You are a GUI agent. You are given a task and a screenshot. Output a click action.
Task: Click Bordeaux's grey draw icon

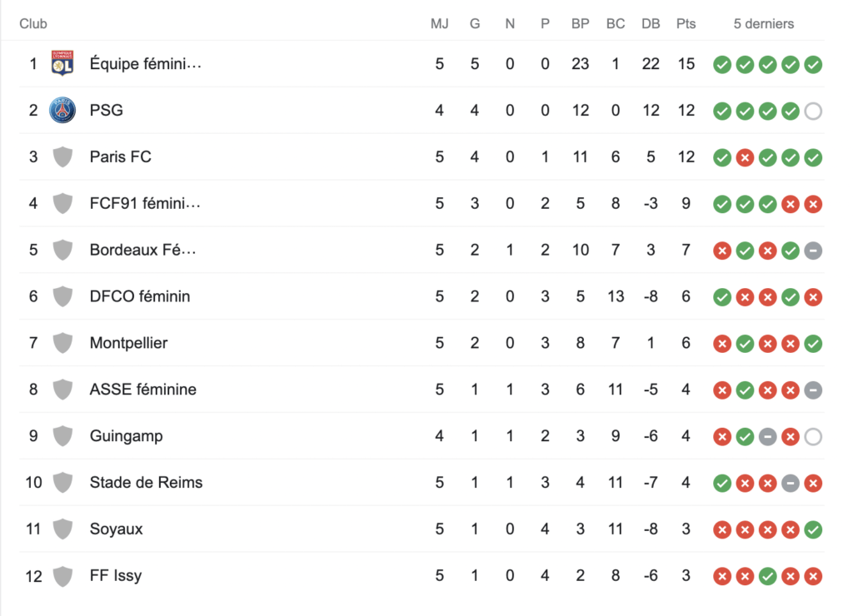click(813, 250)
